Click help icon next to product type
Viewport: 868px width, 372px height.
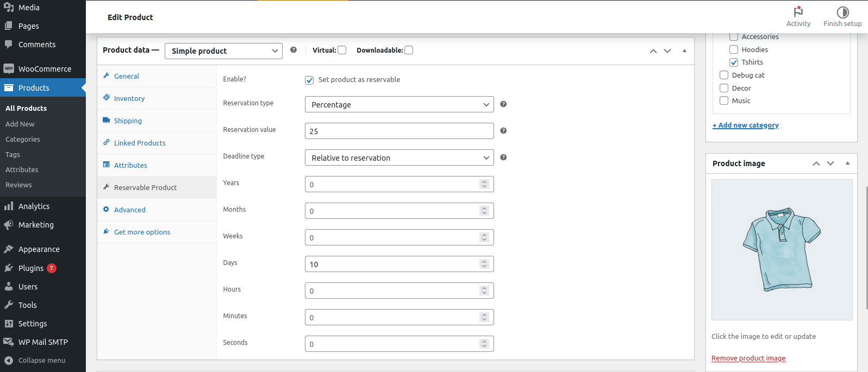294,50
